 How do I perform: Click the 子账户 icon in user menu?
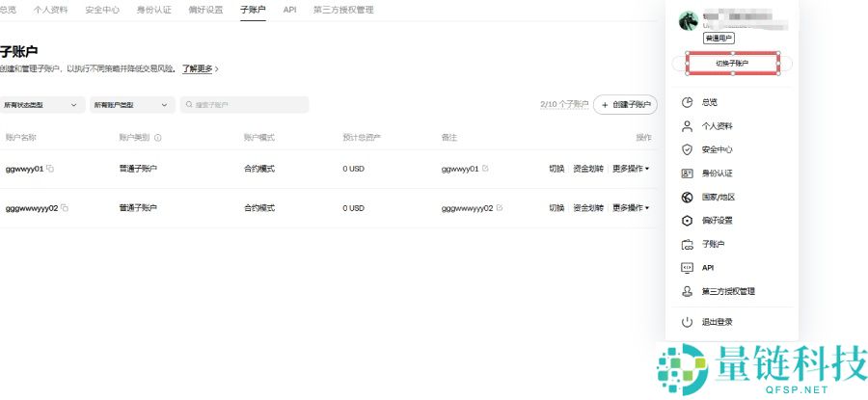687,244
